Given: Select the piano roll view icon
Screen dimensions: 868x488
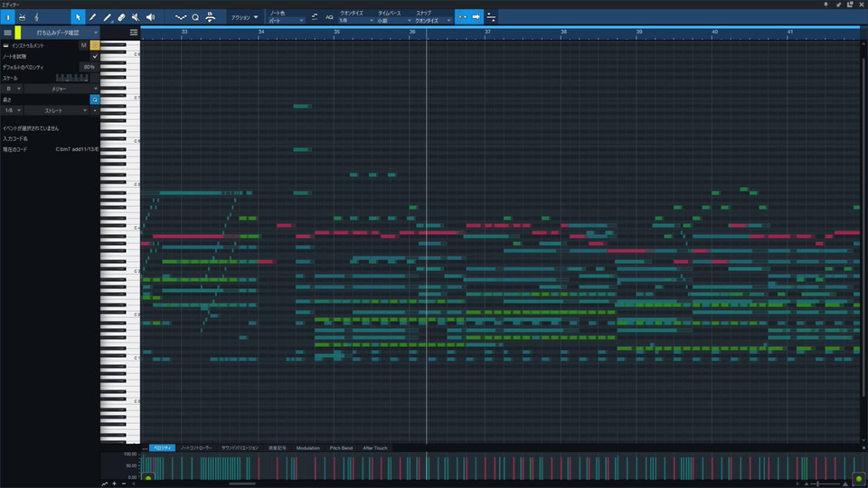Looking at the screenshot, I should pos(8,17).
